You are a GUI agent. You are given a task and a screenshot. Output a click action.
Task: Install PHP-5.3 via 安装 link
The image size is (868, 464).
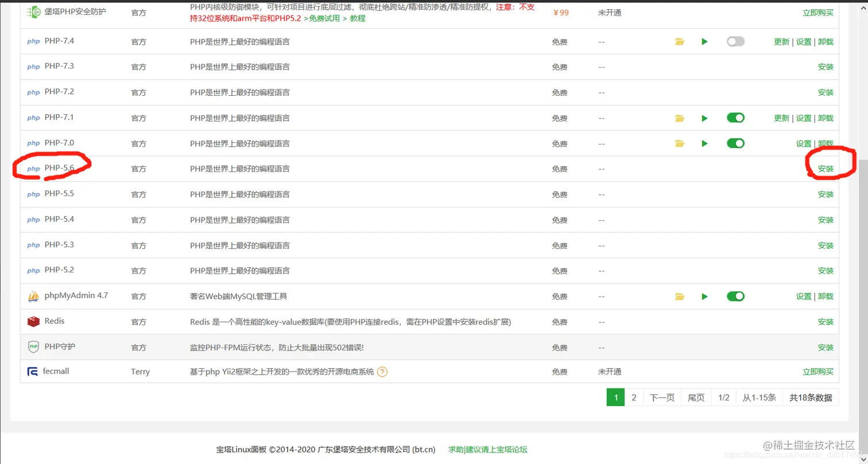[x=826, y=245]
